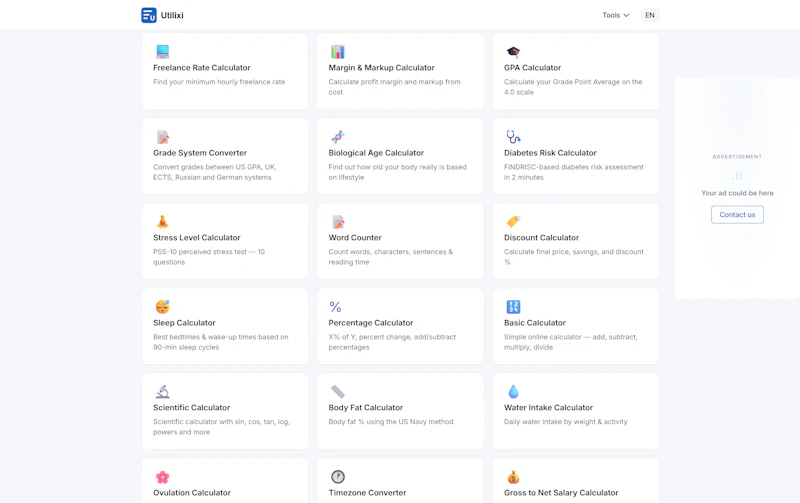800x503 pixels.
Task: Click "Simple online calculator" description
Action: pos(570,342)
